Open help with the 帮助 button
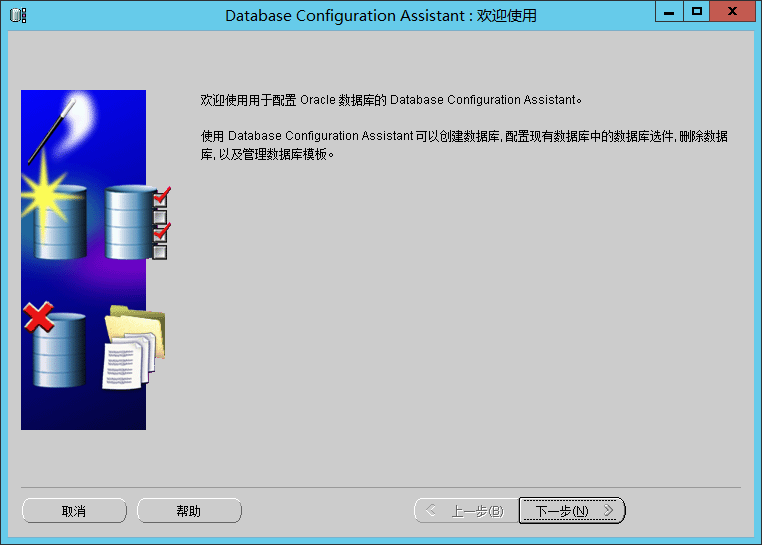 189,510
